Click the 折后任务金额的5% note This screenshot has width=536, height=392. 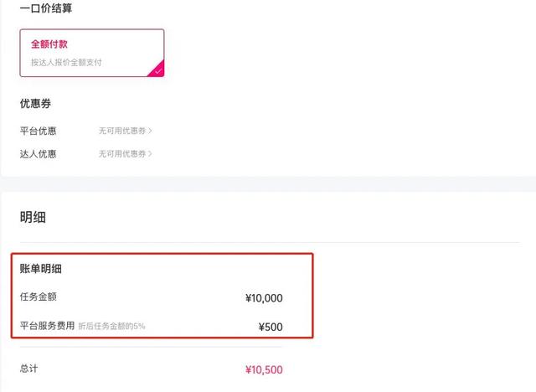coord(111,326)
